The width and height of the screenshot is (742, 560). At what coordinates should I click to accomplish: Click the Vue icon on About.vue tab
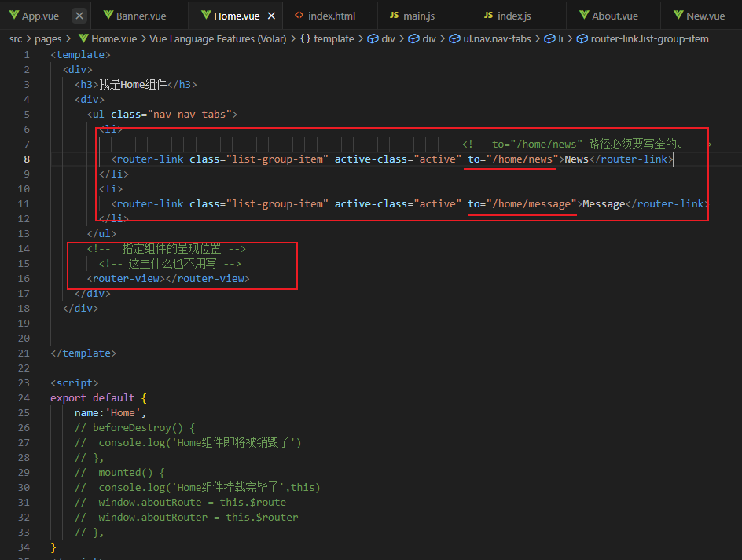[x=585, y=15]
